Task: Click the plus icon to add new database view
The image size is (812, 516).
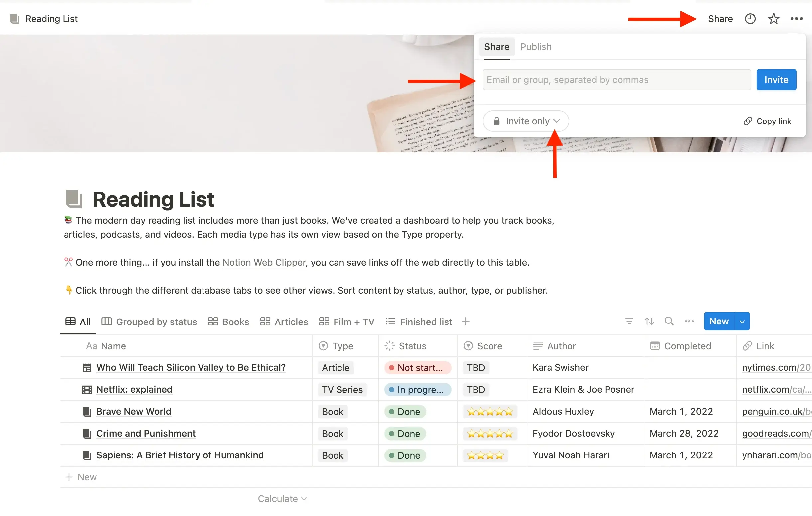Action: pos(465,321)
